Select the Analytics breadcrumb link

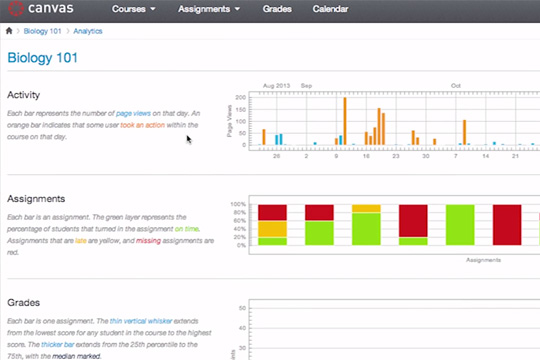point(88,31)
